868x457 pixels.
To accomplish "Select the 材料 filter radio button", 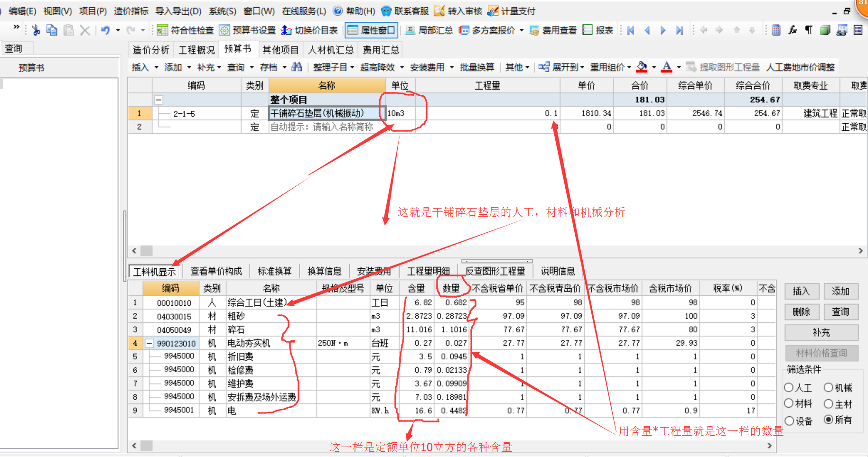I will click(x=789, y=403).
